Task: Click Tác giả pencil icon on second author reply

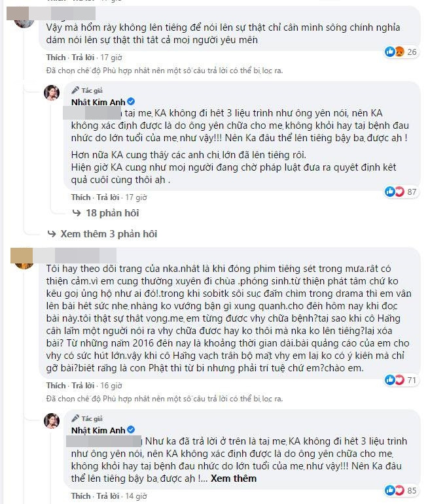Action: (x=75, y=418)
